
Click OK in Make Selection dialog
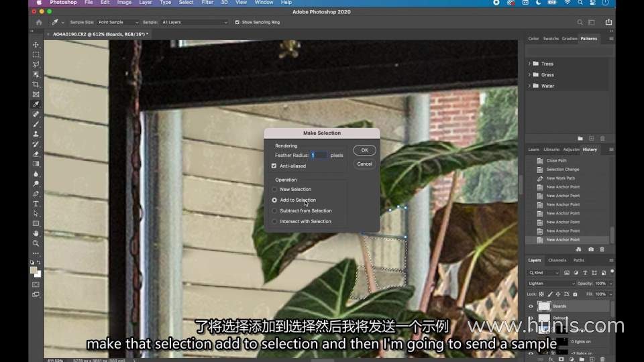(364, 150)
